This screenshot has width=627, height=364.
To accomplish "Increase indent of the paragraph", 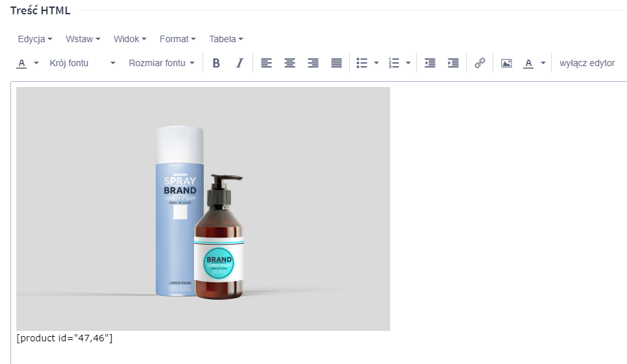I will [x=453, y=63].
